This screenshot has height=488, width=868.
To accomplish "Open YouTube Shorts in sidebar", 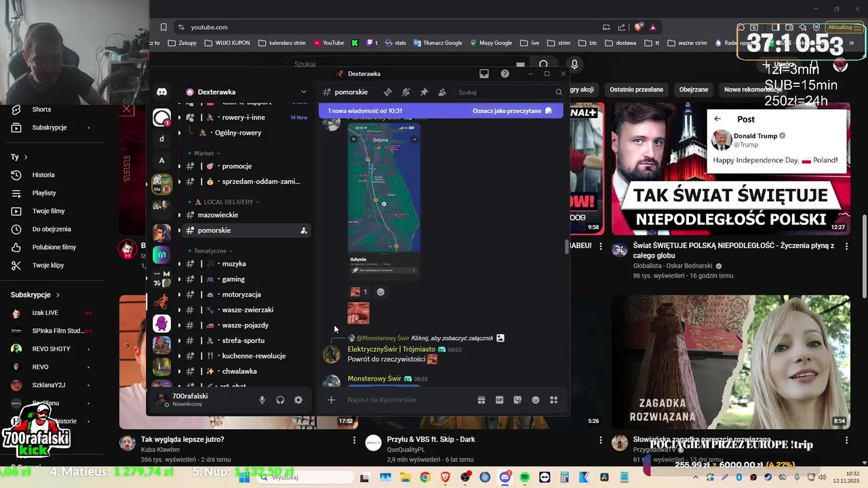I will (x=42, y=110).
